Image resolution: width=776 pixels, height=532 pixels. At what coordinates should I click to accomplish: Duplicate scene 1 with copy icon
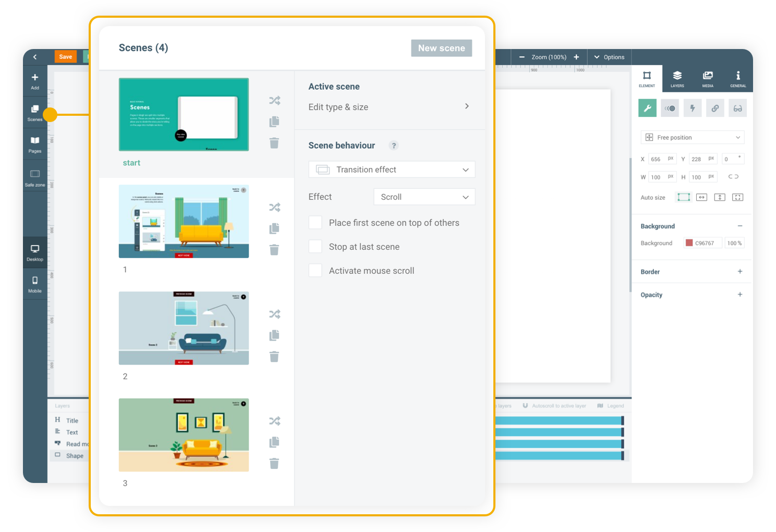(274, 228)
